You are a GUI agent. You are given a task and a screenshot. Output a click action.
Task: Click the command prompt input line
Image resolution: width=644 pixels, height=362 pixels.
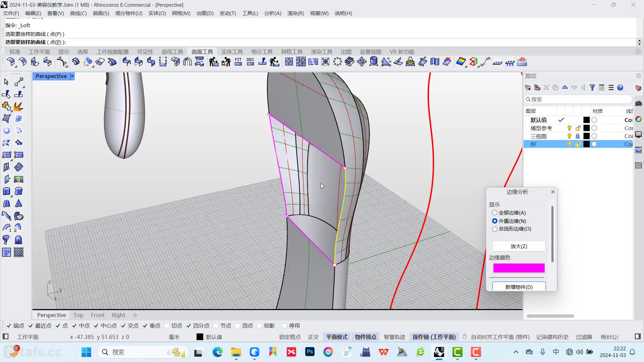(x=320, y=42)
